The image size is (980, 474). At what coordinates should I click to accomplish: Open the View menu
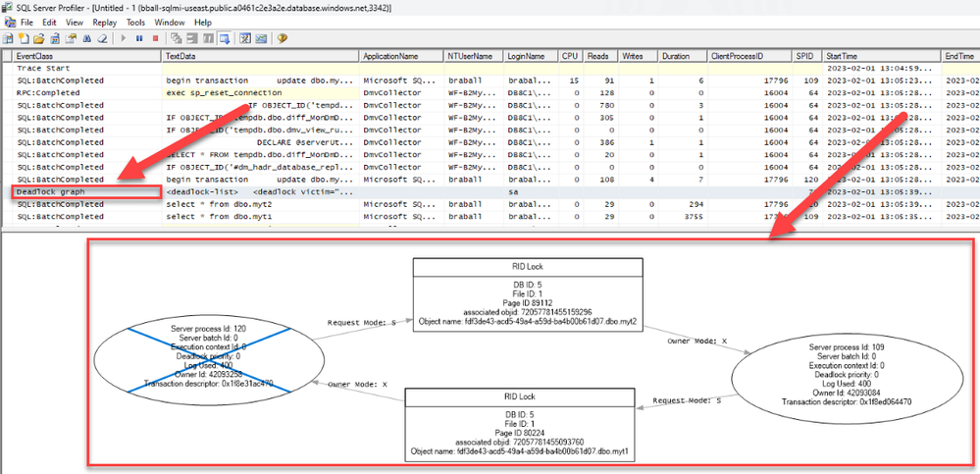pyautogui.click(x=75, y=22)
